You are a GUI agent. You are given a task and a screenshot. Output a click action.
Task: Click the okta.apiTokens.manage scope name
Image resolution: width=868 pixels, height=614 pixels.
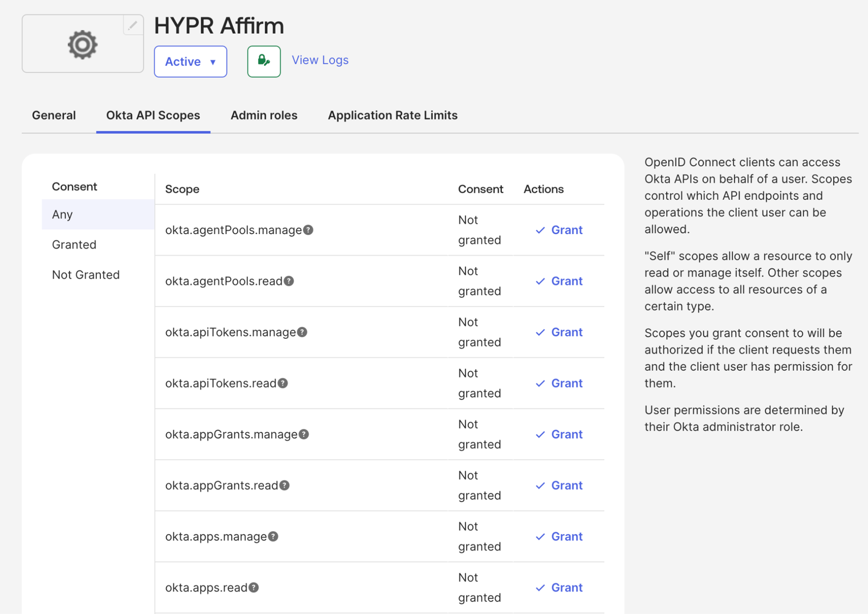tap(231, 332)
